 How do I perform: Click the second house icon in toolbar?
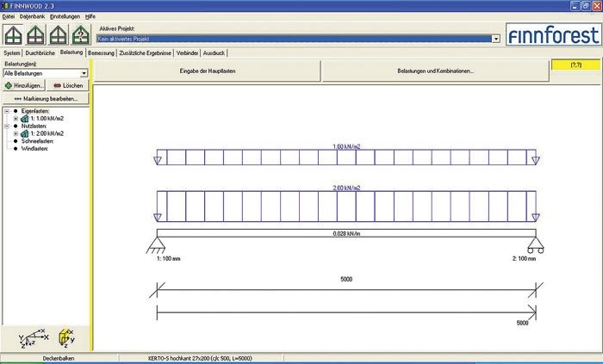35,35
